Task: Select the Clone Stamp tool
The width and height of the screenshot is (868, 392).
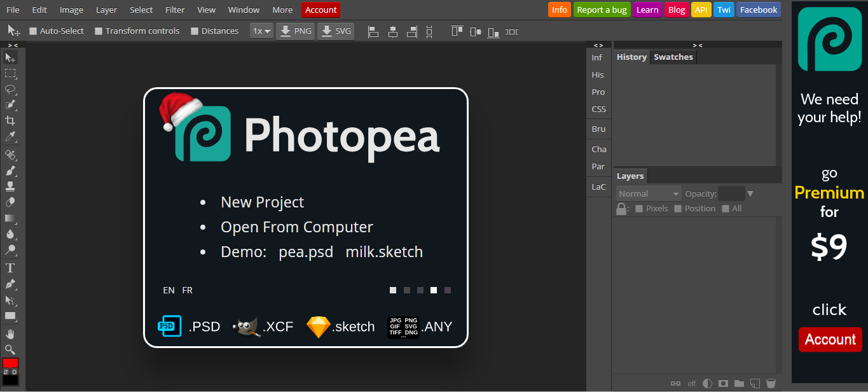Action: click(x=10, y=186)
